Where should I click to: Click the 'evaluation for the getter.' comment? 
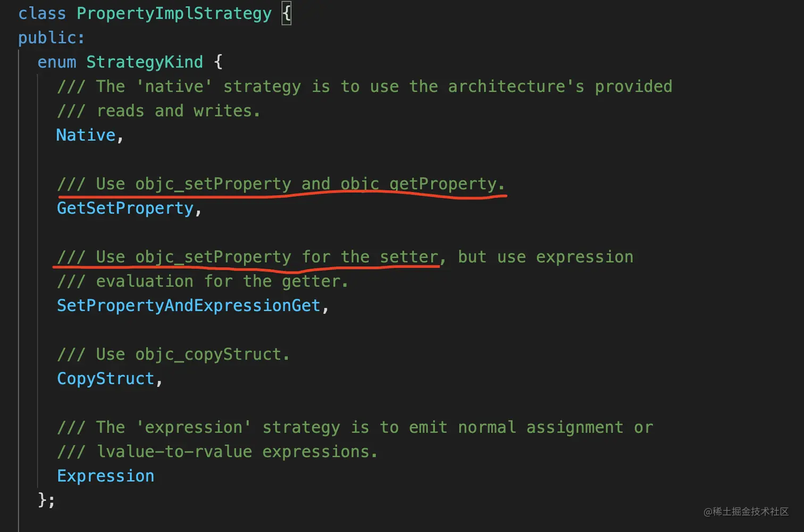point(202,281)
